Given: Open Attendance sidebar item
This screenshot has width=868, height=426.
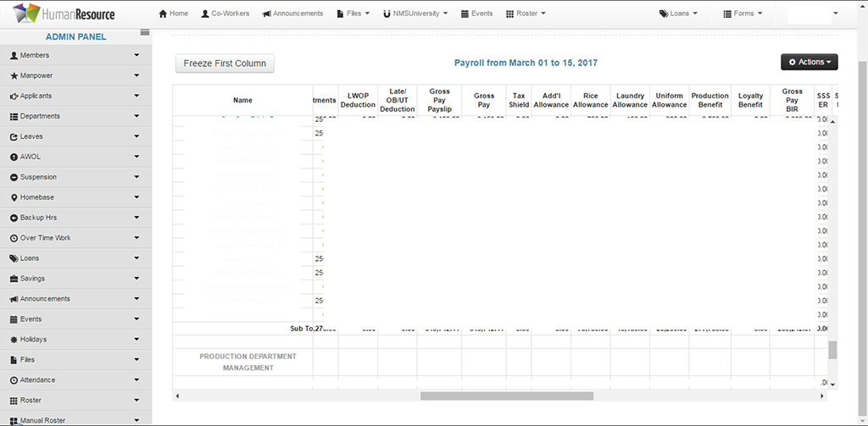Looking at the screenshot, I should [x=75, y=380].
